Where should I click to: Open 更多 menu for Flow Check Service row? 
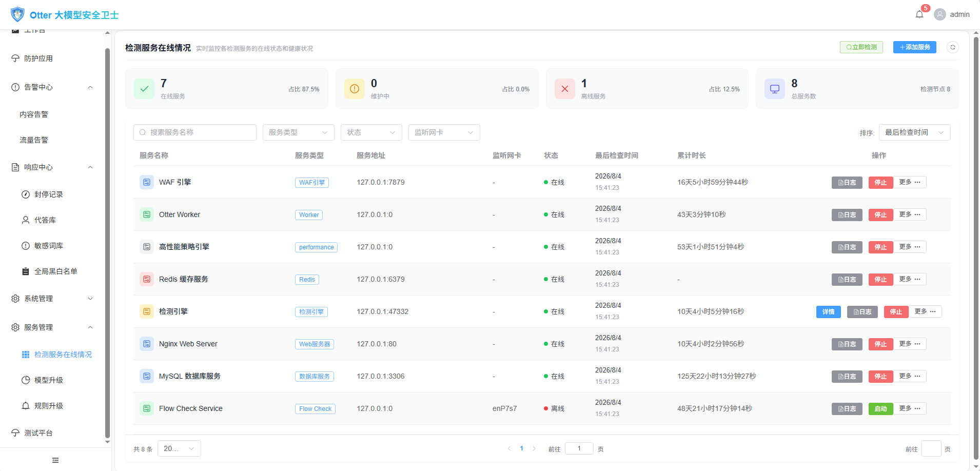[x=910, y=408]
